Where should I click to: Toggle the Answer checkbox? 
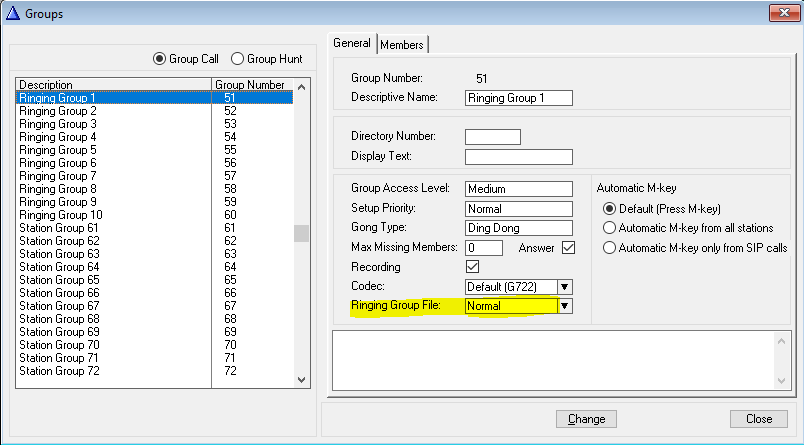[x=568, y=248]
